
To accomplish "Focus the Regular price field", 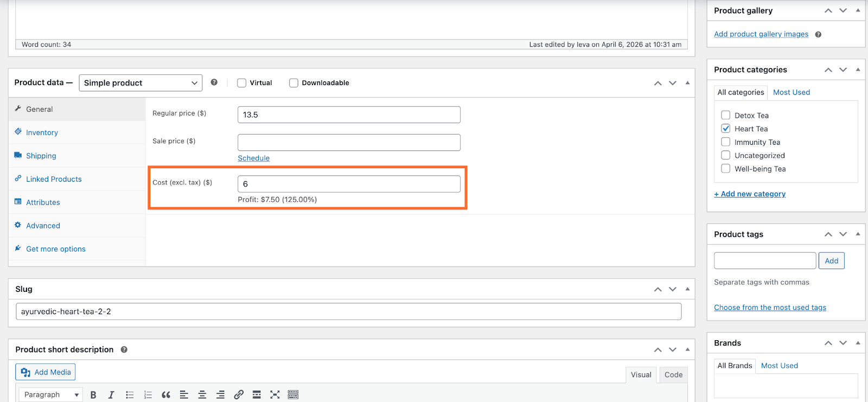I will pos(349,115).
